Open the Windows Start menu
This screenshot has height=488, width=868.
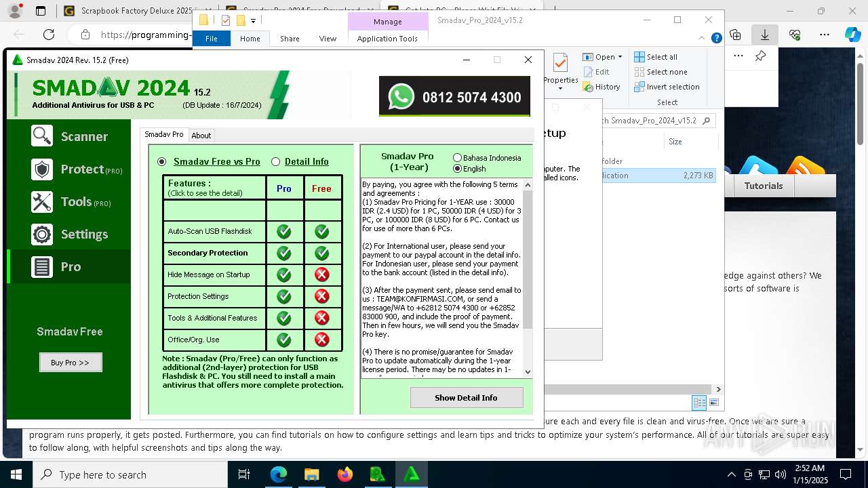[16, 474]
